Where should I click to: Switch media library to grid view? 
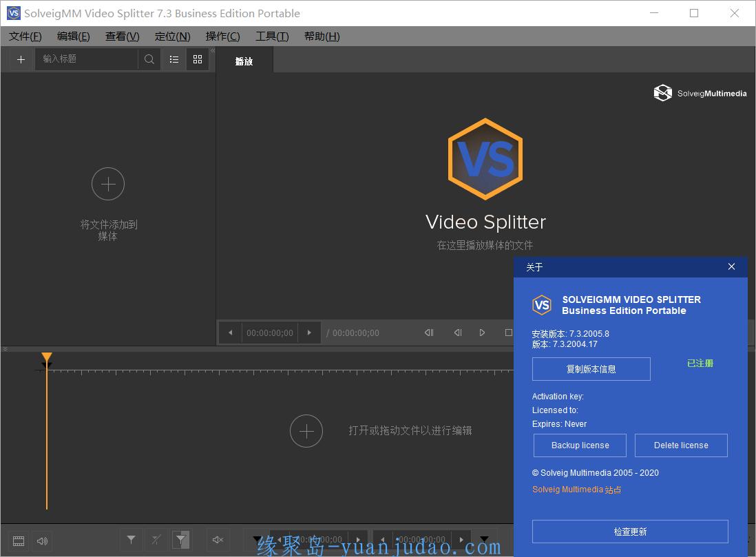(198, 59)
